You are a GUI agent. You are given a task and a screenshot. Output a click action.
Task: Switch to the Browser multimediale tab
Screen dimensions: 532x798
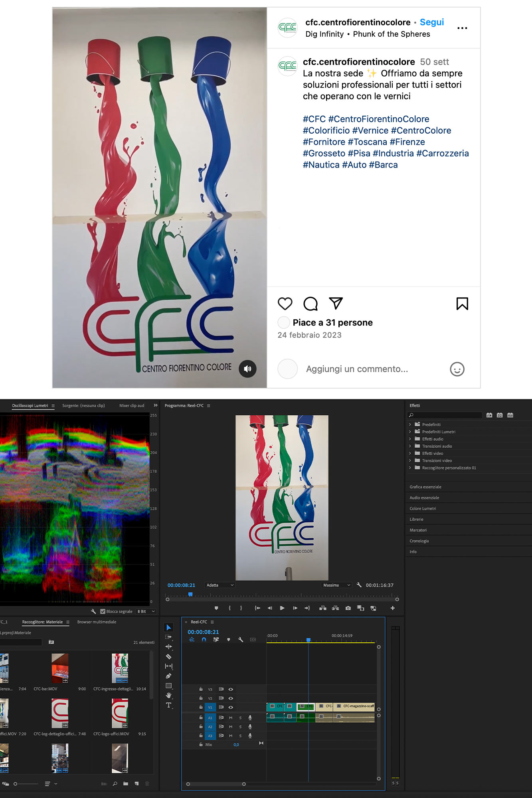97,622
